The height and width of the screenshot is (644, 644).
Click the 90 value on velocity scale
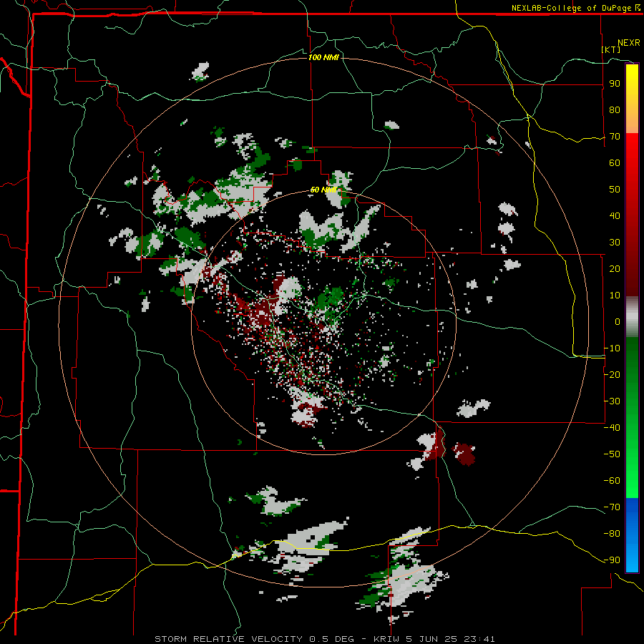pos(615,84)
